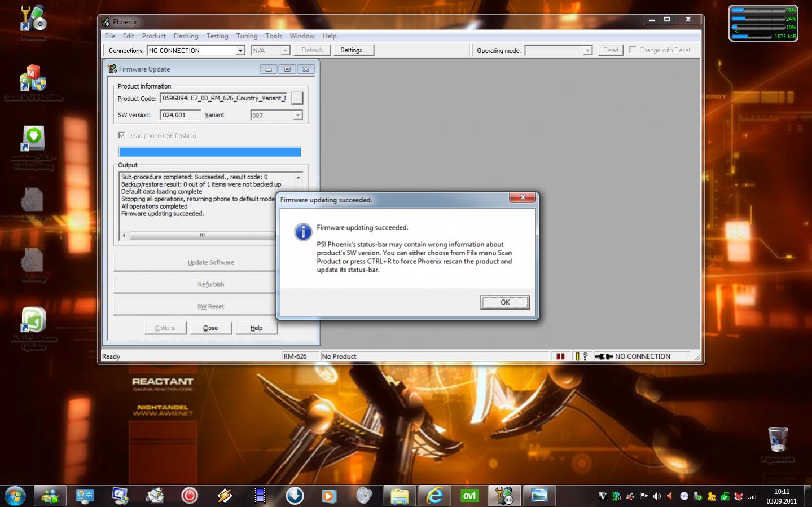This screenshot has width=812, height=507.
Task: Click the yellow indicator icon in Phoenix status bar
Action: tap(577, 356)
